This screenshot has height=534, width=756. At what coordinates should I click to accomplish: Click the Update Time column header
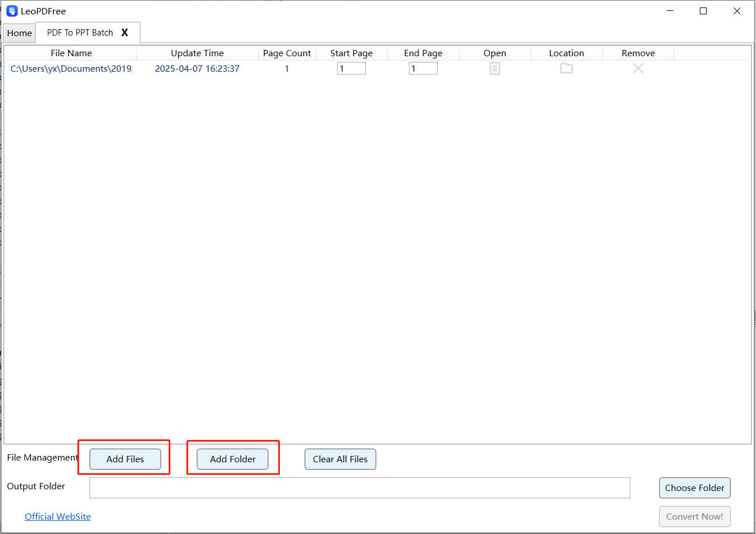(197, 53)
